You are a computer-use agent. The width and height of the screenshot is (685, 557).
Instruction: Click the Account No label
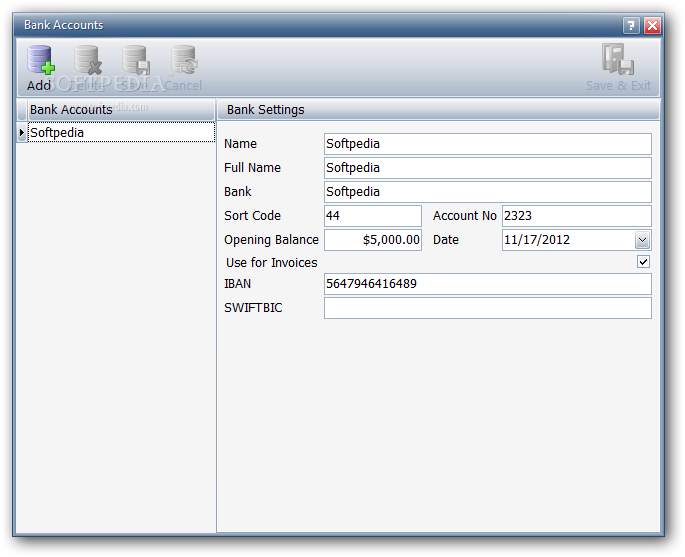[x=465, y=216]
